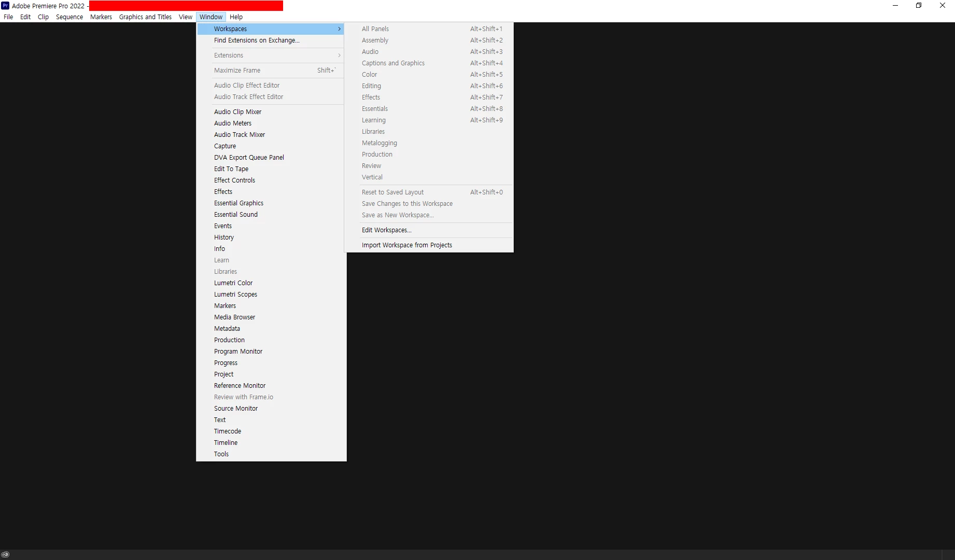Image resolution: width=955 pixels, height=560 pixels.
Task: Choose Save Changes to this Workspace
Action: pos(429,204)
